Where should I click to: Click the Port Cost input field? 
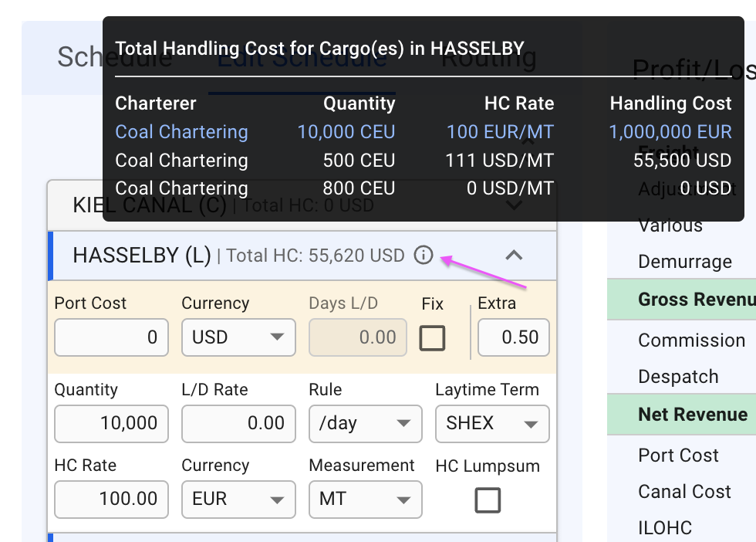(112, 337)
